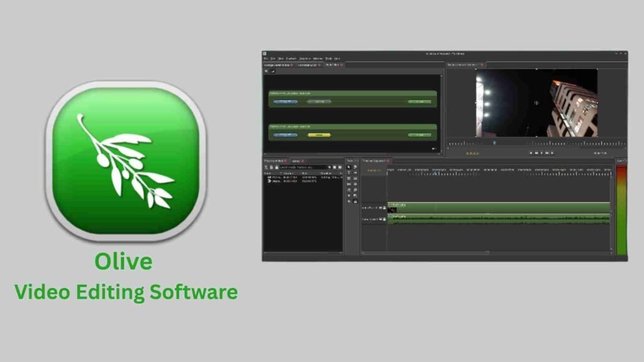This screenshot has width=644, height=362.
Task: Select the Edit (I-beam) tool
Action: (349, 173)
